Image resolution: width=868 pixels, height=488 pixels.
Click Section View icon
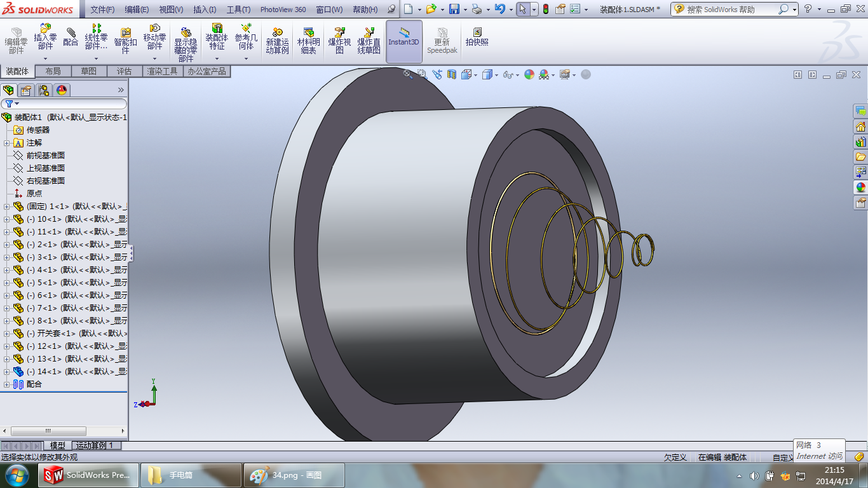click(x=452, y=74)
